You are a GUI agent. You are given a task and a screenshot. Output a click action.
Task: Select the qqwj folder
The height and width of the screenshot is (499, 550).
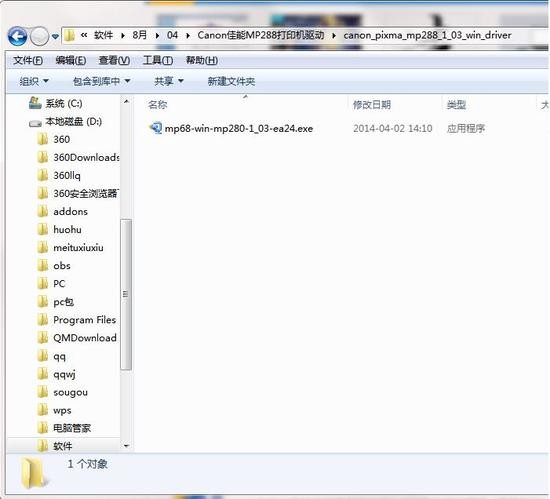64,375
